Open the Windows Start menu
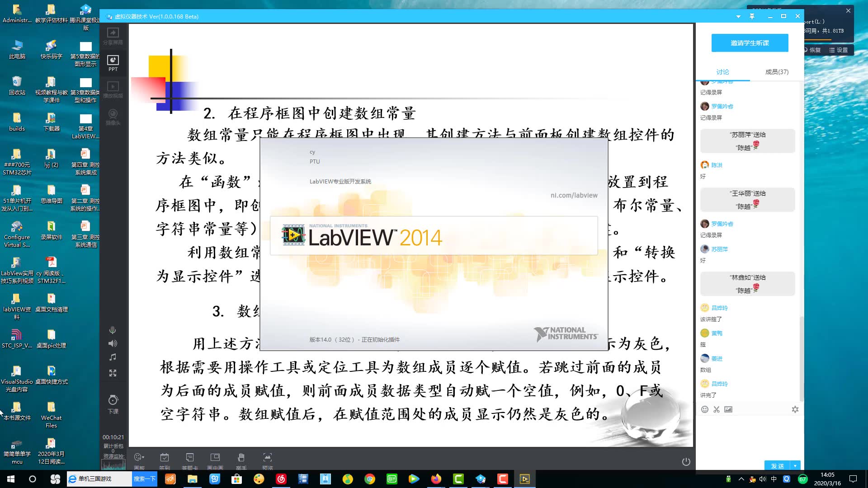 [x=11, y=479]
